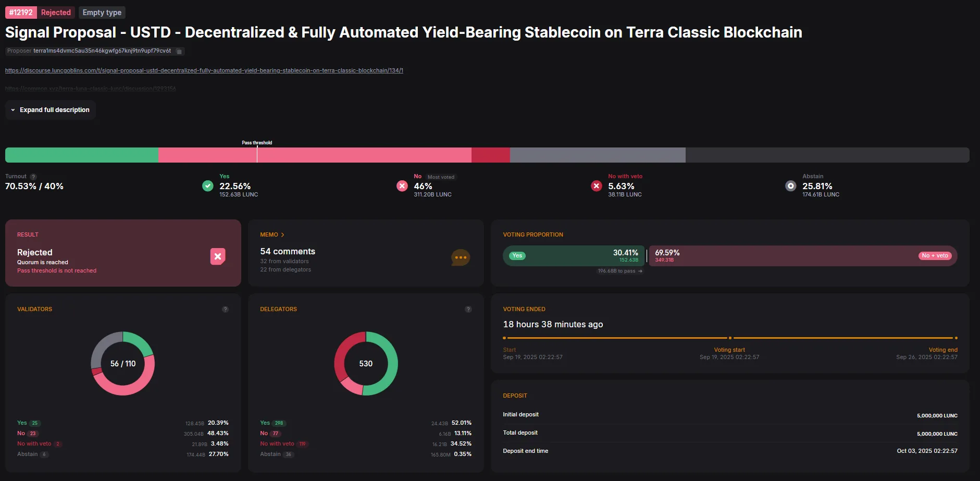Click the No with veto cross icon
Screen dimensions: 980x481
(x=596, y=186)
